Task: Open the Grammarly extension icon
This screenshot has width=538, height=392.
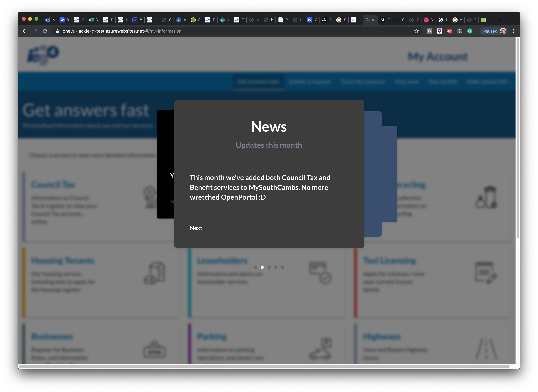Action: point(470,31)
